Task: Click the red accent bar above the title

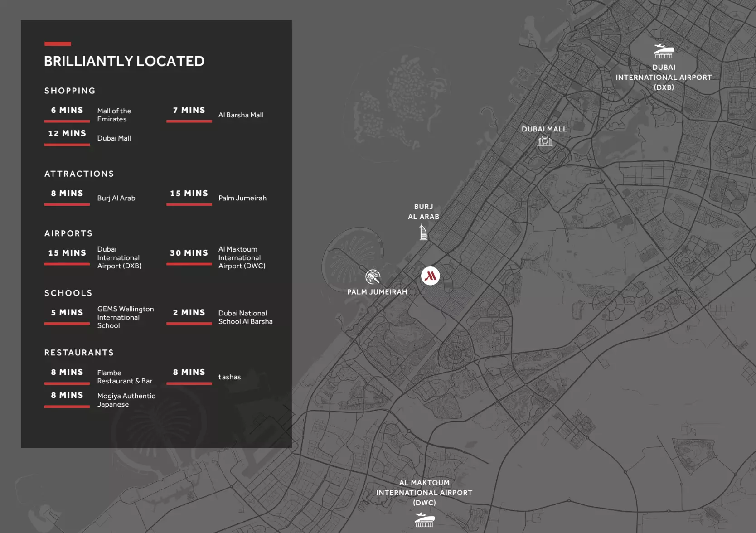Action: (58, 44)
